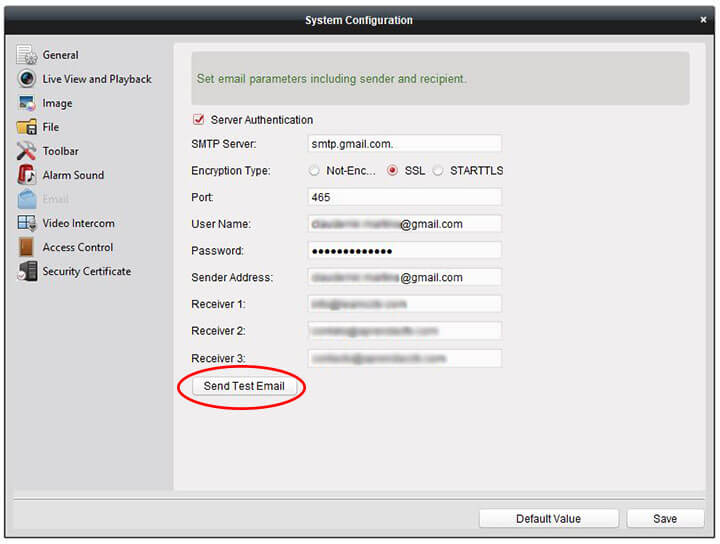Select the Image settings icon

point(27,103)
